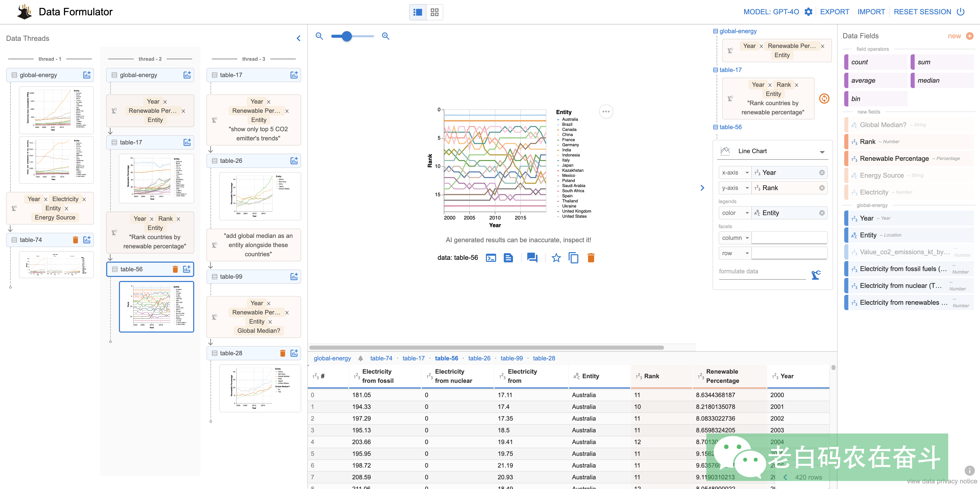The image size is (980, 489).
Task: Add chart icon on table-99
Action: click(x=294, y=277)
